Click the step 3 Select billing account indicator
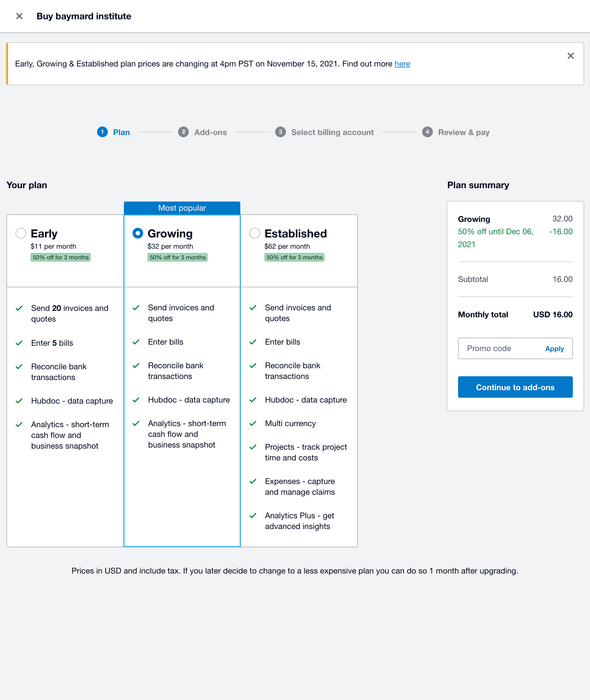 (280, 132)
